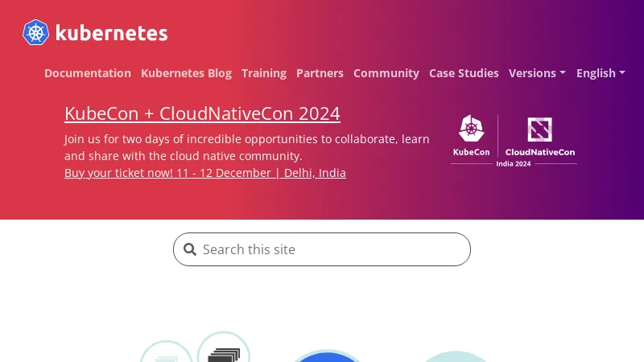The height and width of the screenshot is (362, 644).
Task: Open the English language dropdown
Action: pyautogui.click(x=601, y=73)
